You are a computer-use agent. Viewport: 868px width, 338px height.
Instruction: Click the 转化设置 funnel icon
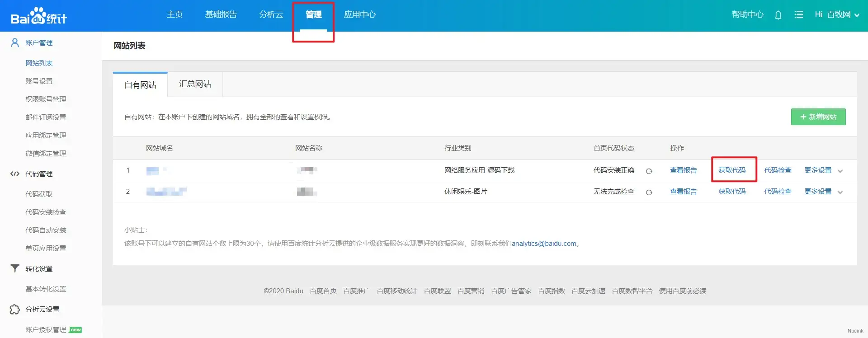point(15,268)
